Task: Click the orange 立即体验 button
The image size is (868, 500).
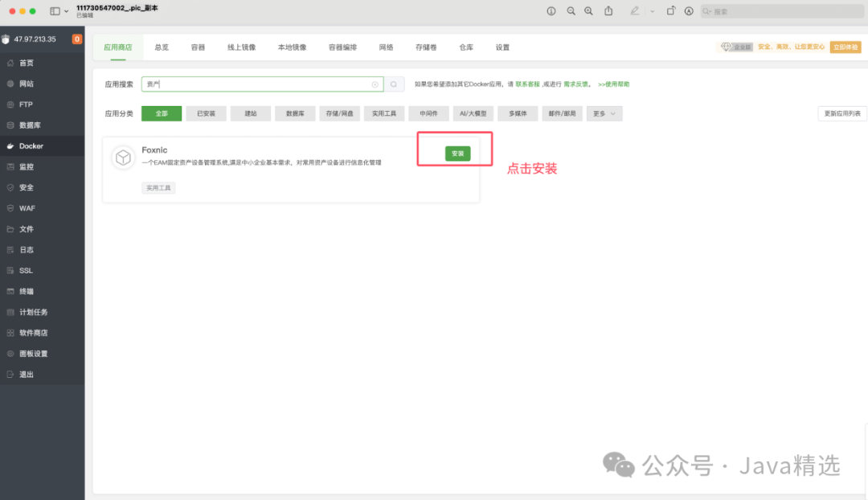Action: [x=845, y=47]
